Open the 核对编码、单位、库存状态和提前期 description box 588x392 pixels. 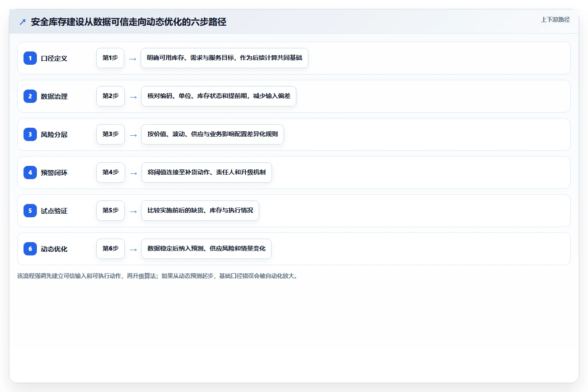(219, 96)
